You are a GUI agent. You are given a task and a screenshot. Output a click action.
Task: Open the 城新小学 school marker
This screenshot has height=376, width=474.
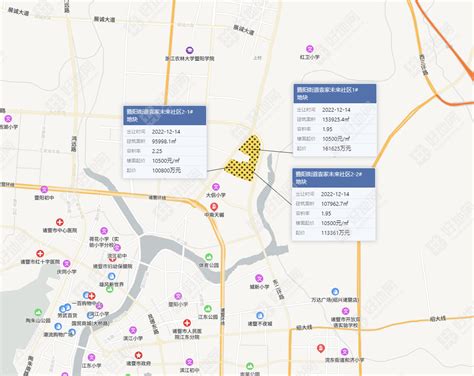click(259, 278)
